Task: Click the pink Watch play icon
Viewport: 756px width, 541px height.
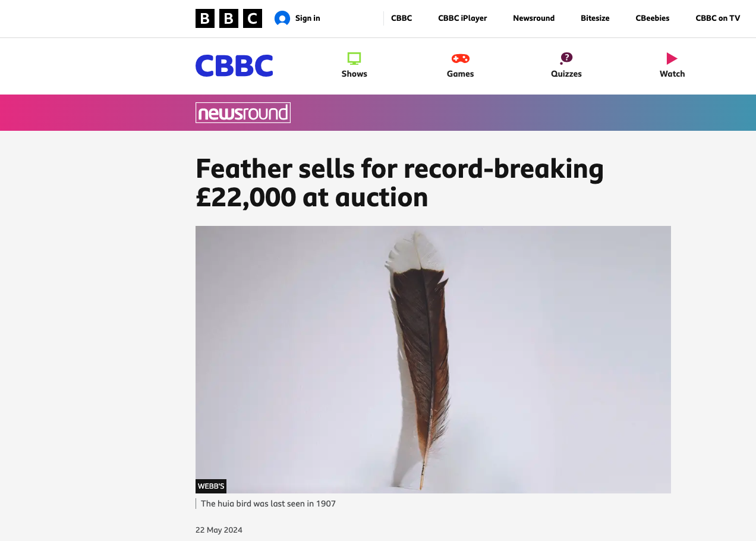Action: [672, 58]
